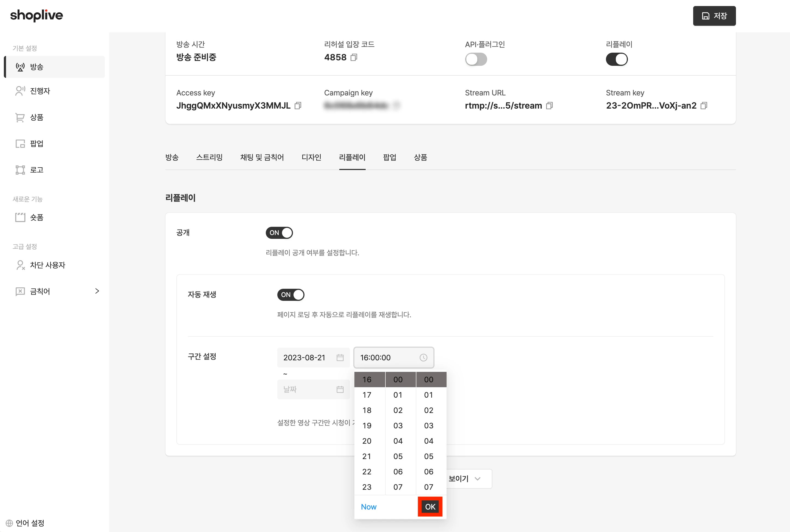Open the 상품 product sidebar item
790x532 pixels.
[x=55, y=117]
